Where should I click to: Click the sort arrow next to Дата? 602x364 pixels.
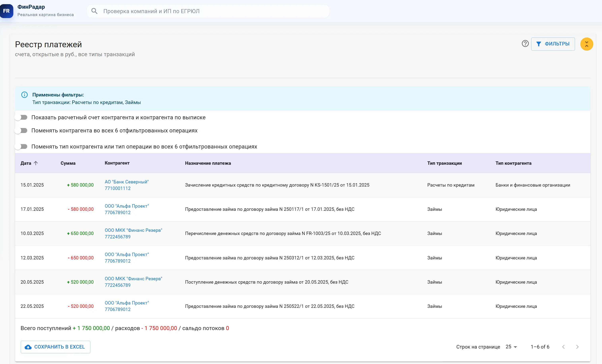[36, 163]
